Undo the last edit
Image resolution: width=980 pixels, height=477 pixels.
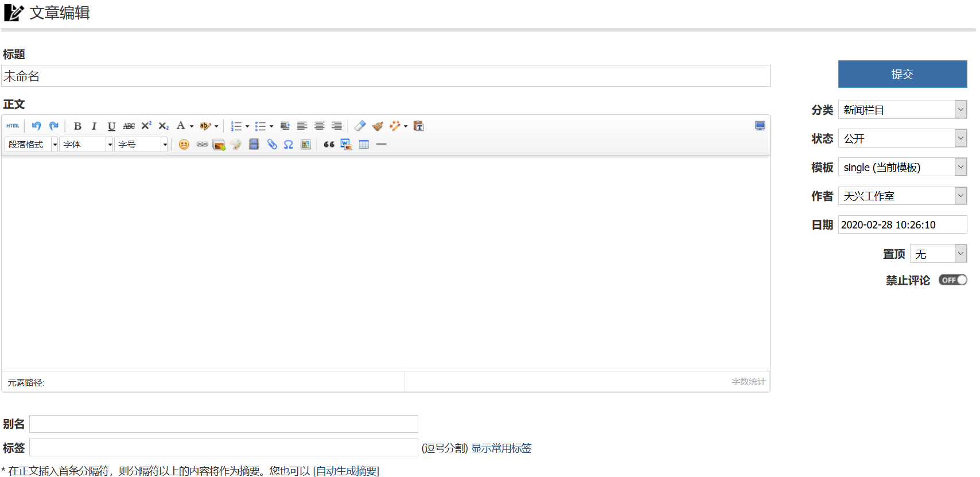point(36,126)
